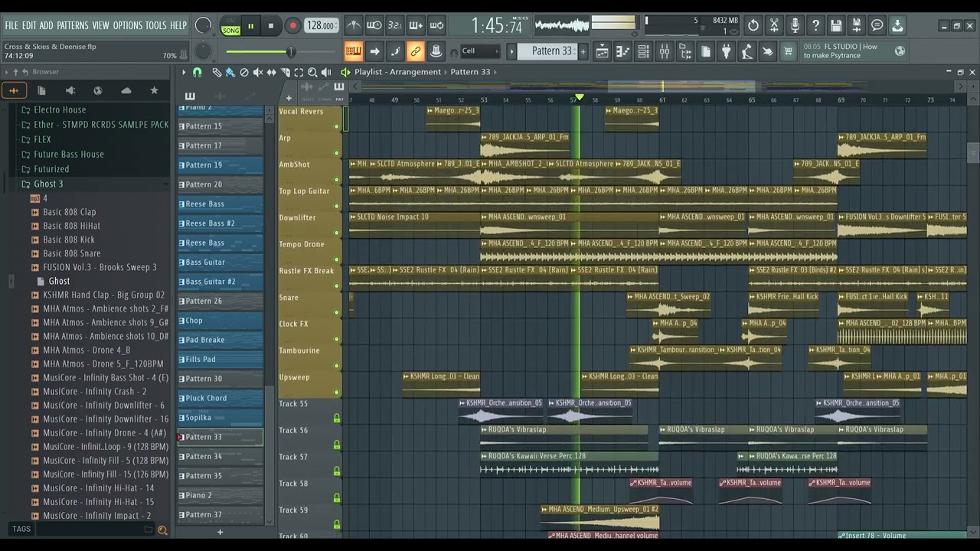Open the plugin picker plug icon
The width and height of the screenshot is (980, 551).
pyautogui.click(x=726, y=52)
